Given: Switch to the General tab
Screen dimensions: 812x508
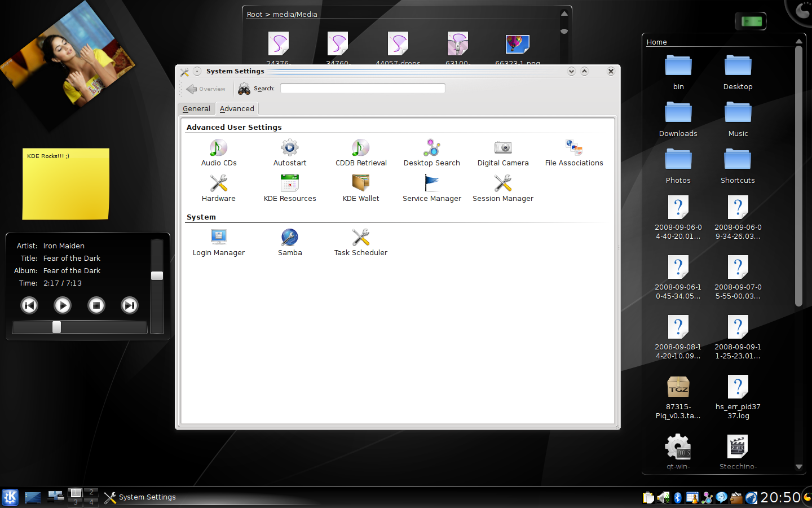Looking at the screenshot, I should tap(196, 109).
